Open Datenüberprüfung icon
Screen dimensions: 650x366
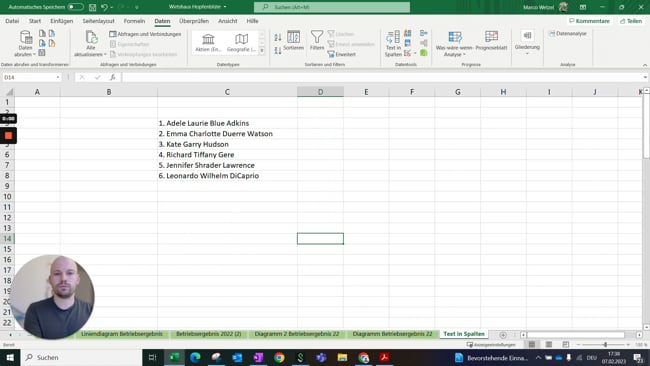click(408, 53)
